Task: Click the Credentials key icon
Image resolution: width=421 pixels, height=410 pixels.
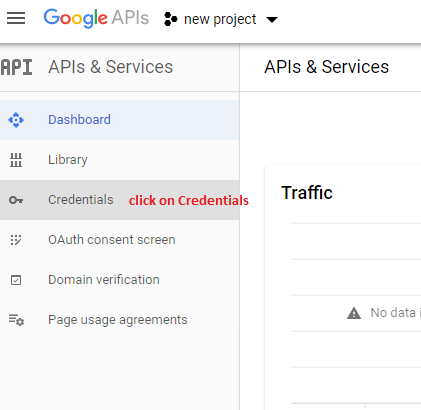Action: point(16,200)
